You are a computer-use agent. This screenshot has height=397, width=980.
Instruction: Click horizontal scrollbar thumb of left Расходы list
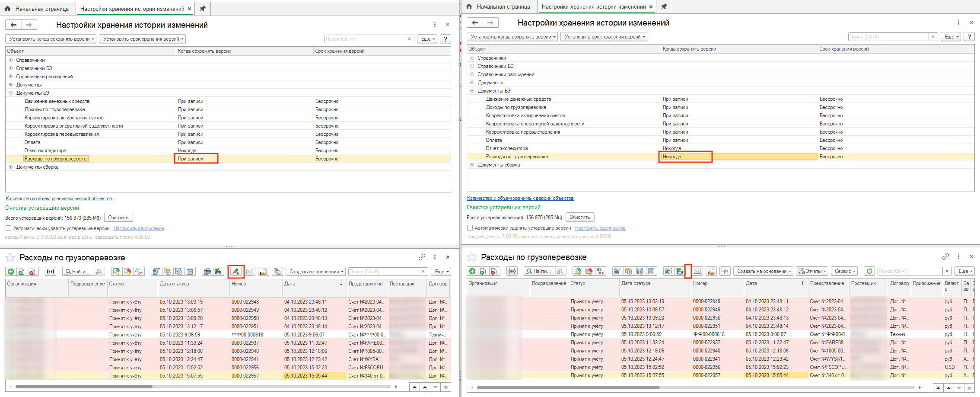pos(84,387)
